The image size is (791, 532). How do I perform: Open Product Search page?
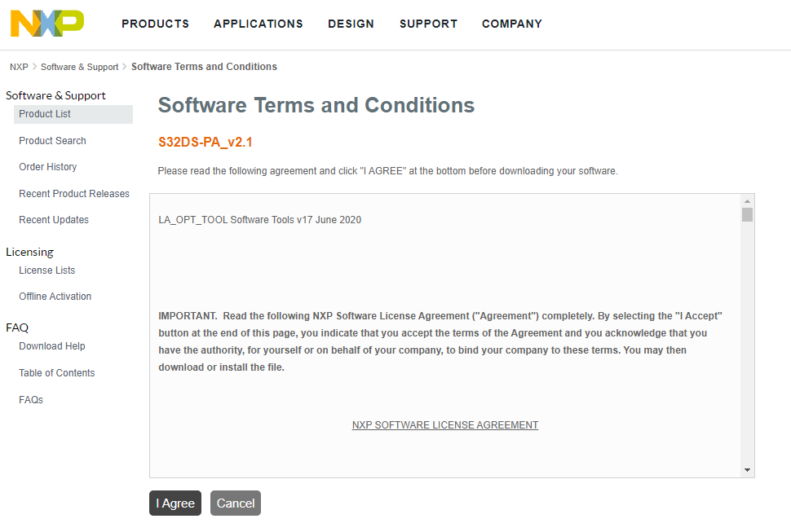[x=52, y=141]
